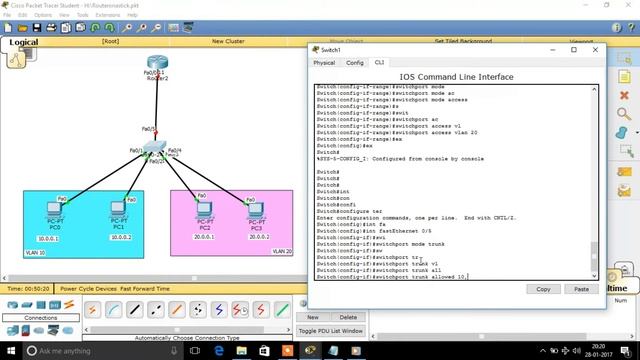Open the Drawing Palette icon

(173, 28)
